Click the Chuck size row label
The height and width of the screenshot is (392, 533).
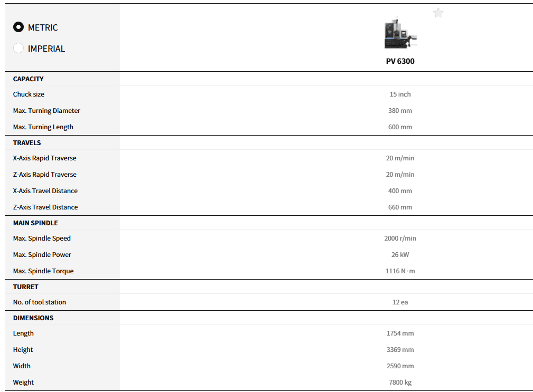[x=29, y=94]
